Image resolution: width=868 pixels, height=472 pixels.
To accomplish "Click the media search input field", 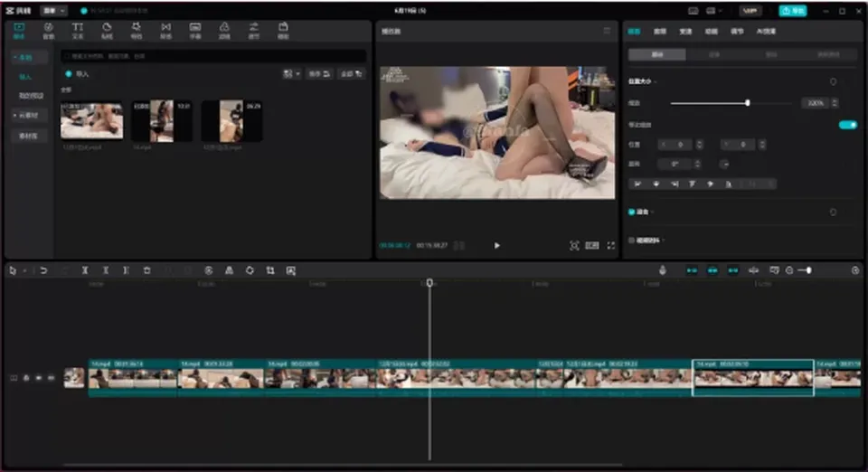I will 213,56.
